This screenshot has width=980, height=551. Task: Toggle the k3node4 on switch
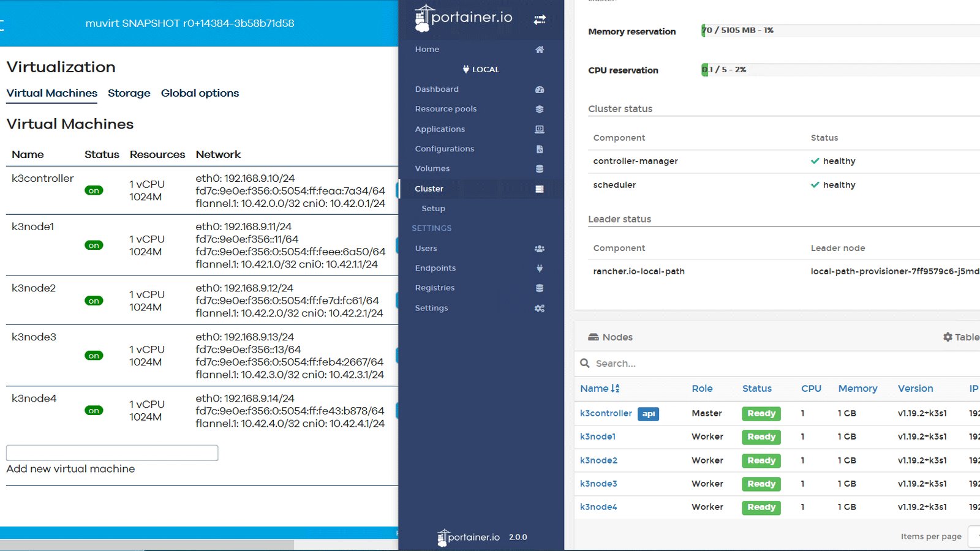[94, 410]
